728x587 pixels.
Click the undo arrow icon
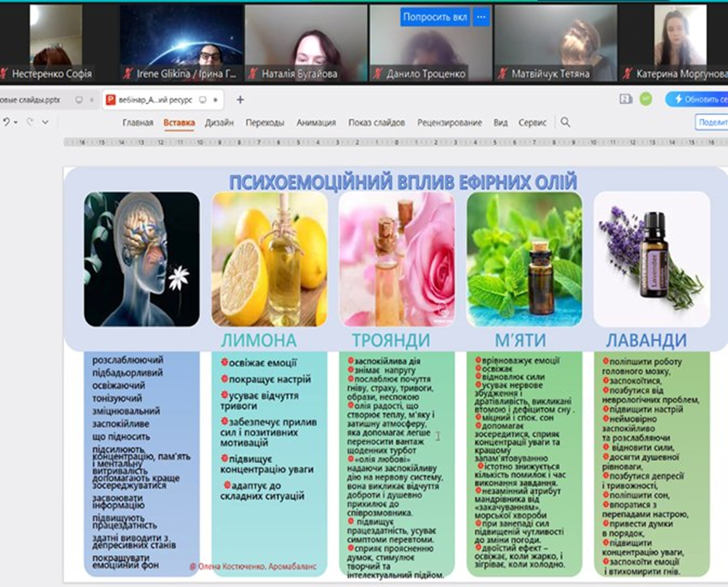[x=6, y=123]
